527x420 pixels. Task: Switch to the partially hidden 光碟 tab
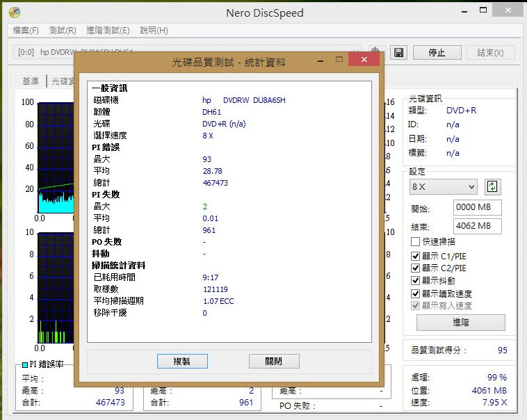pos(63,81)
